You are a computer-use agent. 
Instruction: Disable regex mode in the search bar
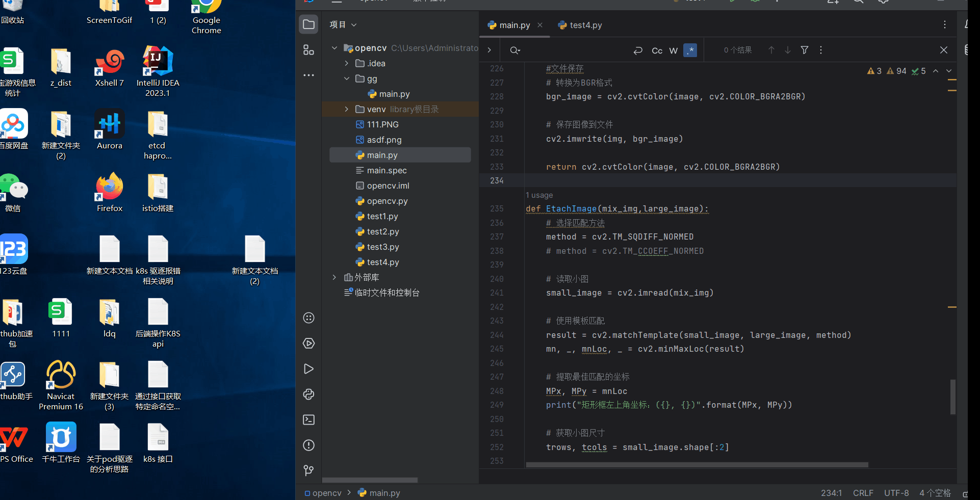690,50
